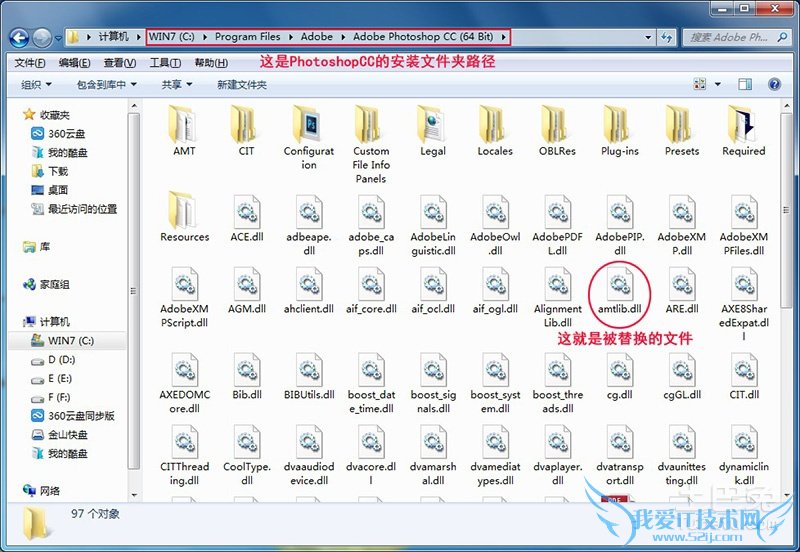Select the cgGL.dll file
Viewport: 800px width, 552px height.
click(x=682, y=375)
